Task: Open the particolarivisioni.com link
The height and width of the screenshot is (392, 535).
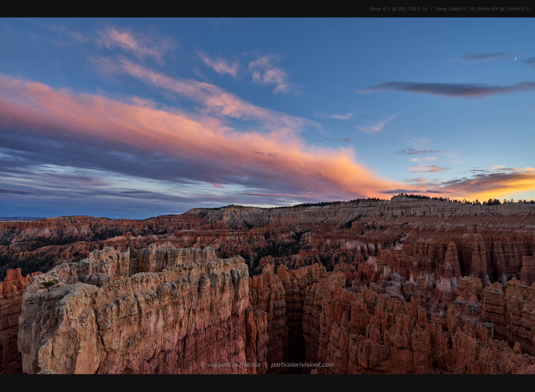Action: (x=303, y=364)
